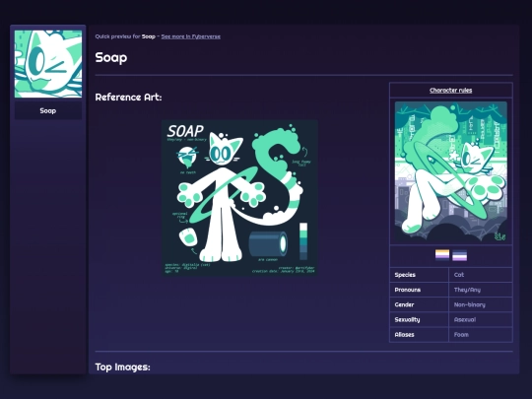Click the Cat value cell
This screenshot has width=532, height=399.
point(481,275)
